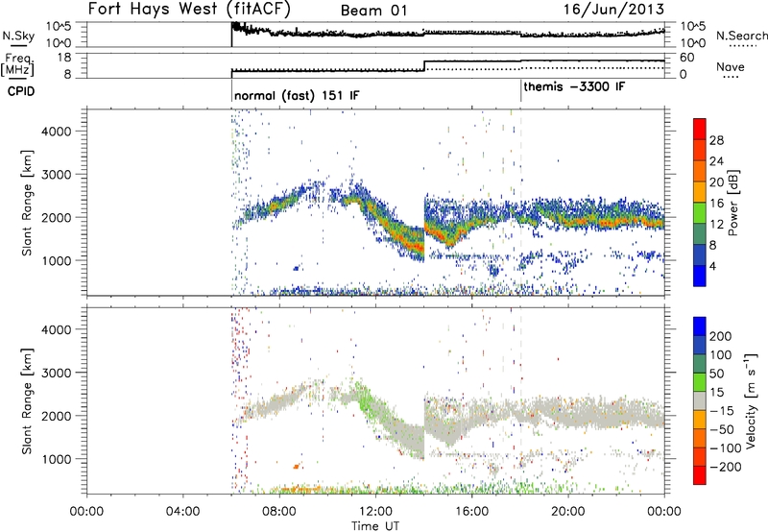Screen dimensions: 768x532
Task: Click the "themis -3300 IF" text
Action: [x=574, y=86]
